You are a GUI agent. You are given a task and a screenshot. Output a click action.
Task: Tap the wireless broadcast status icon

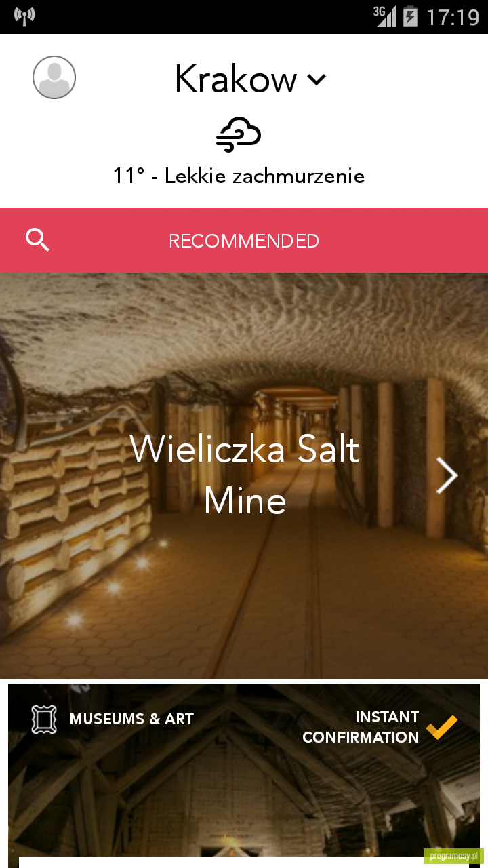click(24, 16)
